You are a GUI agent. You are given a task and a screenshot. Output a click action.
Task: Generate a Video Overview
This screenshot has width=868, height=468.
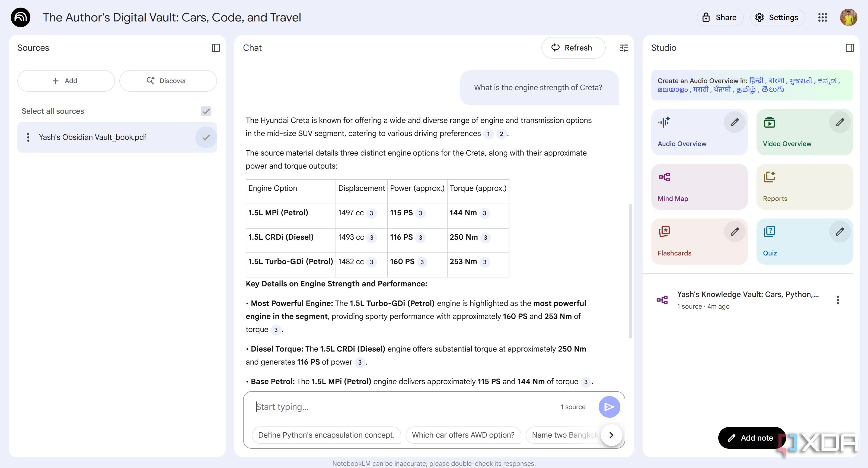tap(804, 132)
